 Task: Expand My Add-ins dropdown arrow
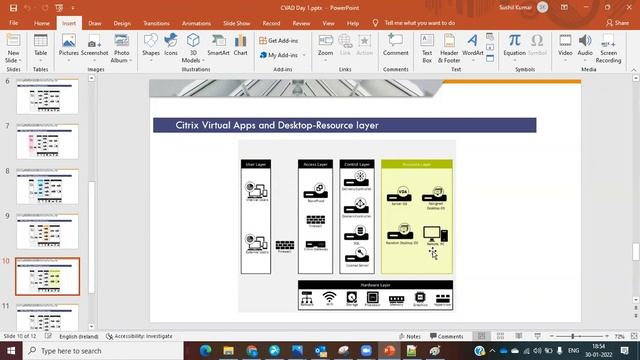[304, 55]
